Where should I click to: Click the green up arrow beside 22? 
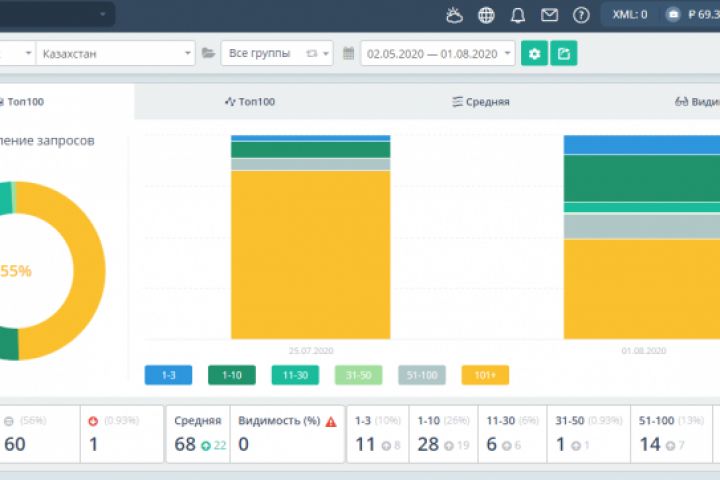pyautogui.click(x=206, y=446)
